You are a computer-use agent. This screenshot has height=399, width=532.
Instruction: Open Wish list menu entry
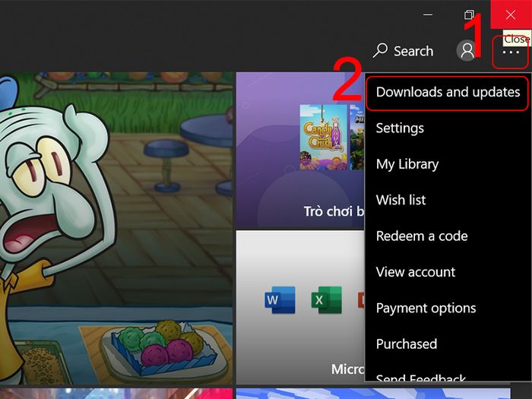(x=448, y=200)
